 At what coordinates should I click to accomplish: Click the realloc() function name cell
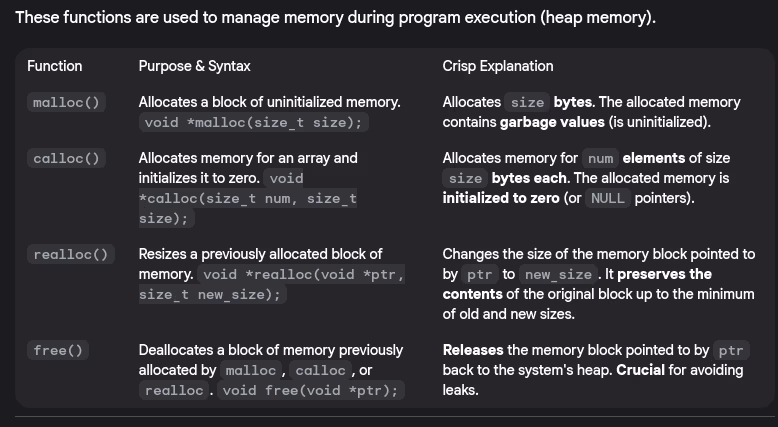(x=70, y=255)
